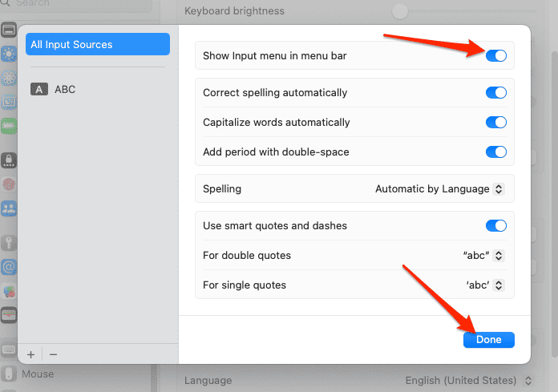Toggle Add period with double-space switch

(496, 152)
